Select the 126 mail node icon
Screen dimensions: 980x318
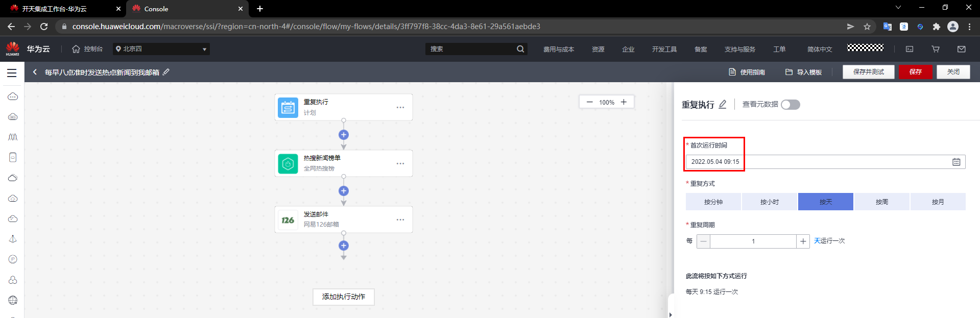(288, 220)
